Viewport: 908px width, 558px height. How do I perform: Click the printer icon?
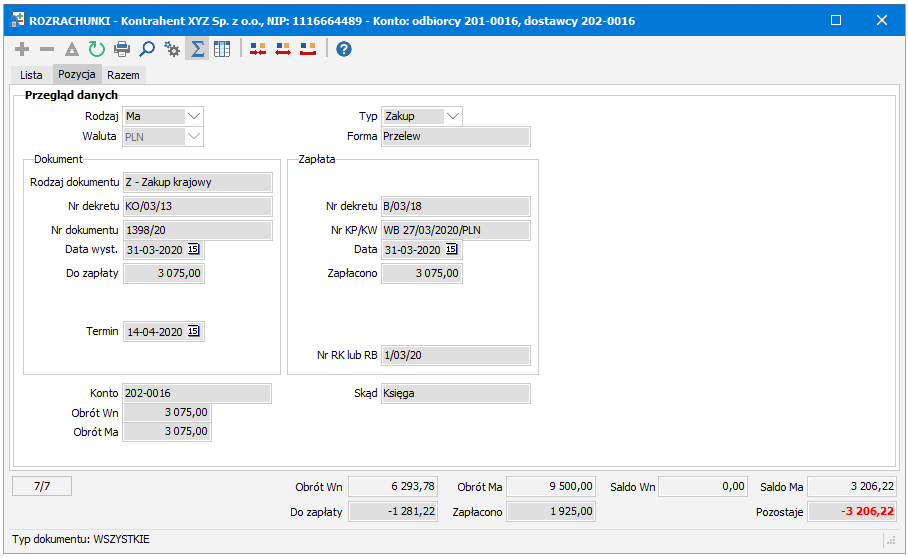[x=122, y=49]
